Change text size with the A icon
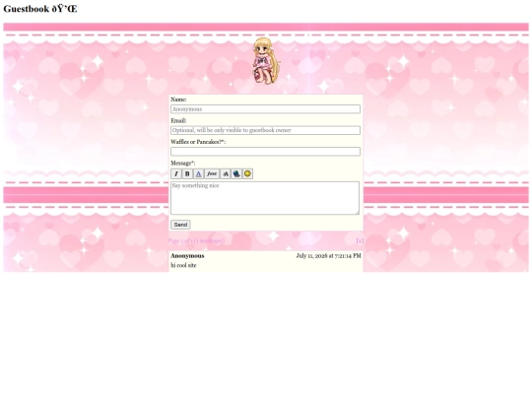The width and height of the screenshot is (532, 399). point(226,173)
